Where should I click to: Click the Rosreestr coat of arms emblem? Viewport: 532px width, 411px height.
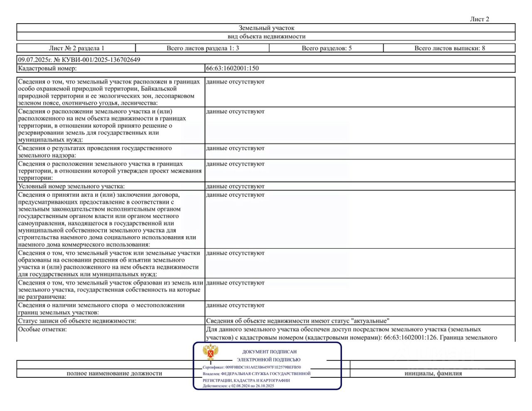point(211,353)
